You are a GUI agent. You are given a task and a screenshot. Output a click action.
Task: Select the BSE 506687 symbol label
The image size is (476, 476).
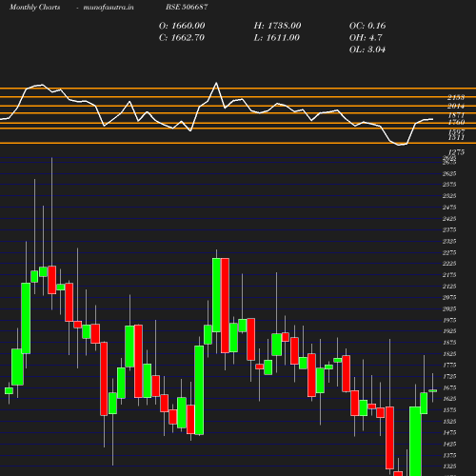coord(187,7)
